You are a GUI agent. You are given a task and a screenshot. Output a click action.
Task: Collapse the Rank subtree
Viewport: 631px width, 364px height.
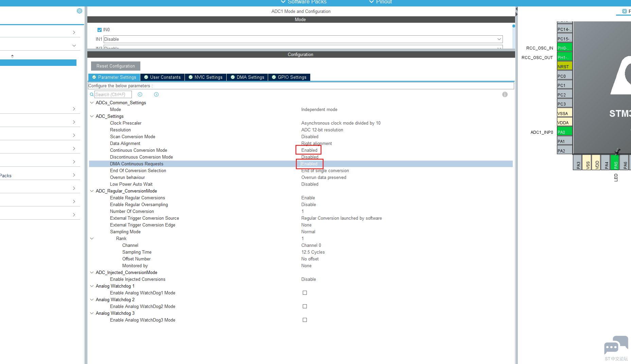pos(92,238)
